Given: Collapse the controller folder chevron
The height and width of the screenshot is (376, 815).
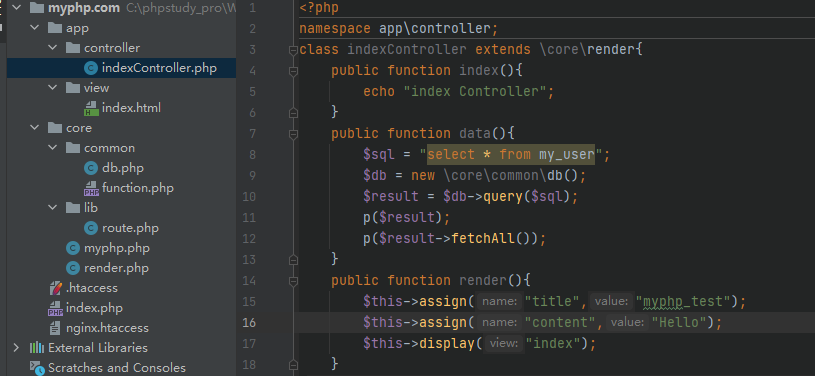Looking at the screenshot, I should [x=52, y=48].
